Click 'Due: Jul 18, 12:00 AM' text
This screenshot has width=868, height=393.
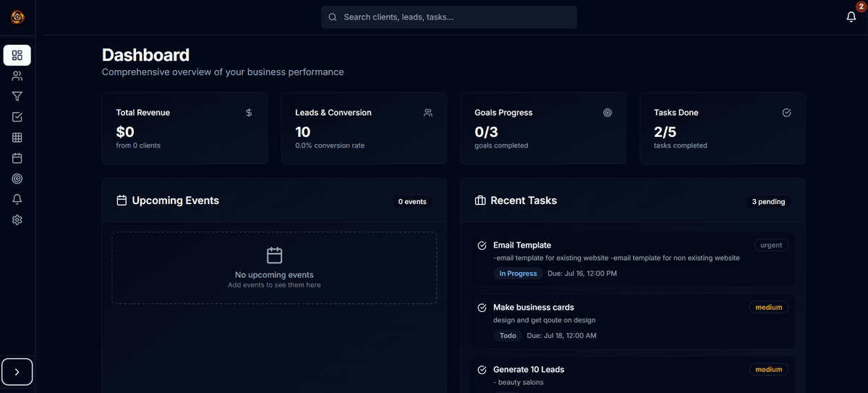(561, 336)
